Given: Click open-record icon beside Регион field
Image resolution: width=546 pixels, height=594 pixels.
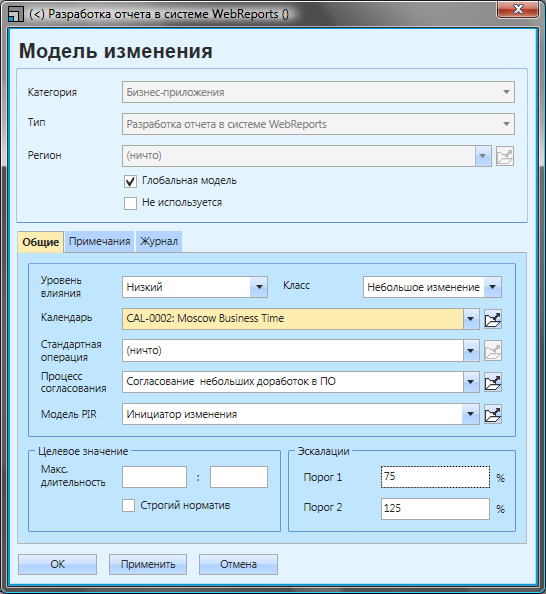Looking at the screenshot, I should coord(505,156).
